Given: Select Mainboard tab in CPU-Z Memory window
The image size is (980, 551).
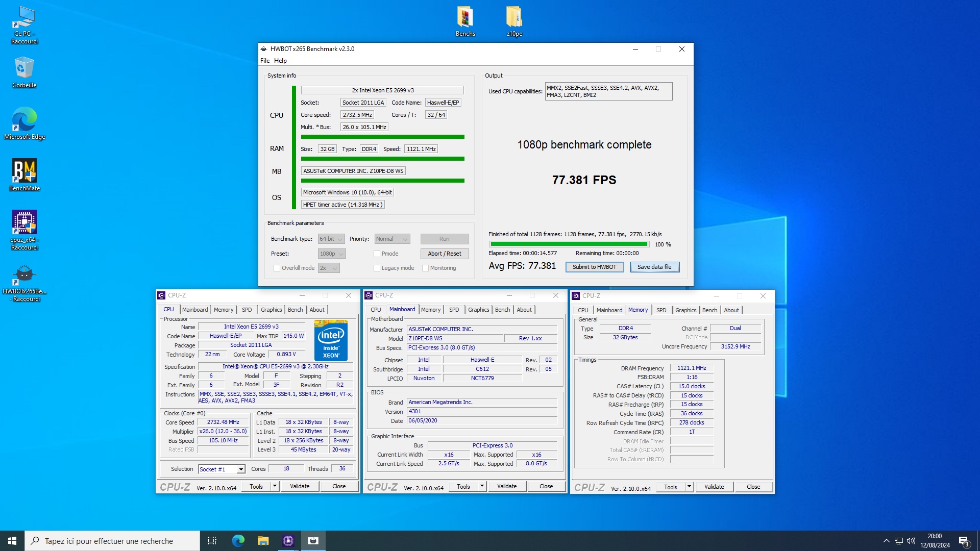Looking at the screenshot, I should tap(609, 310).
